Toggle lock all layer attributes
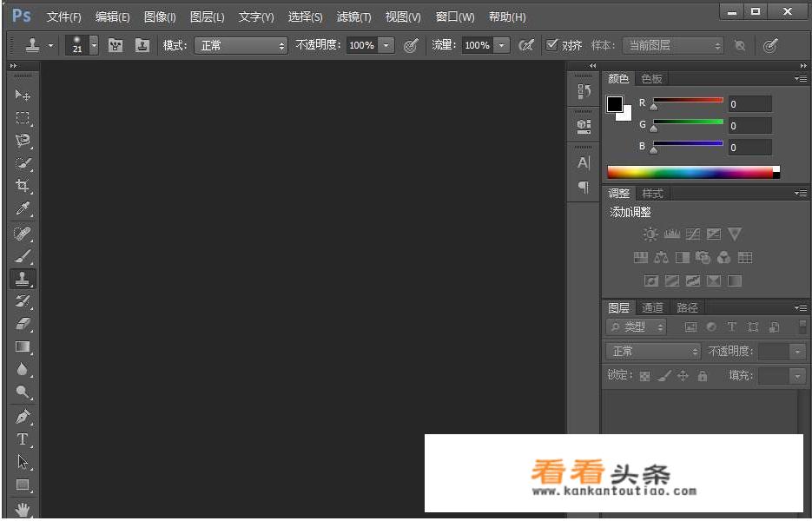 (x=703, y=376)
